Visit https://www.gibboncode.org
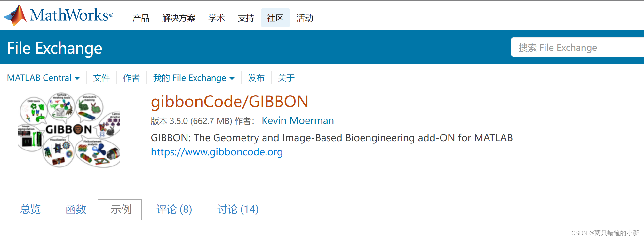 coord(217,152)
